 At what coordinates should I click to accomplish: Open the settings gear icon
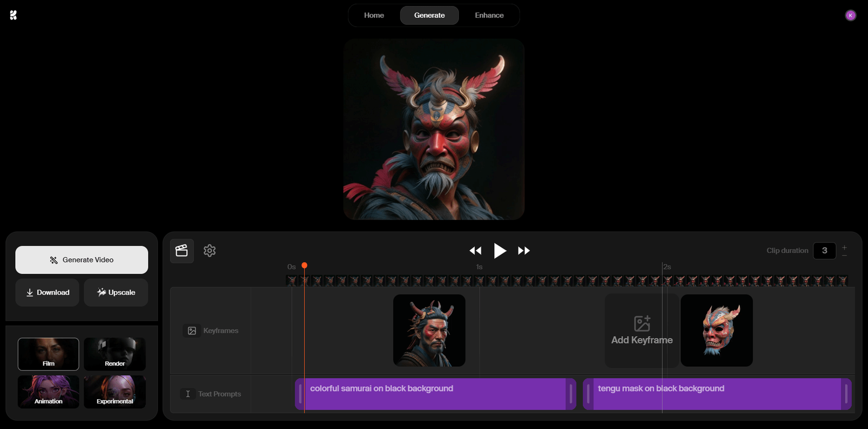point(209,251)
